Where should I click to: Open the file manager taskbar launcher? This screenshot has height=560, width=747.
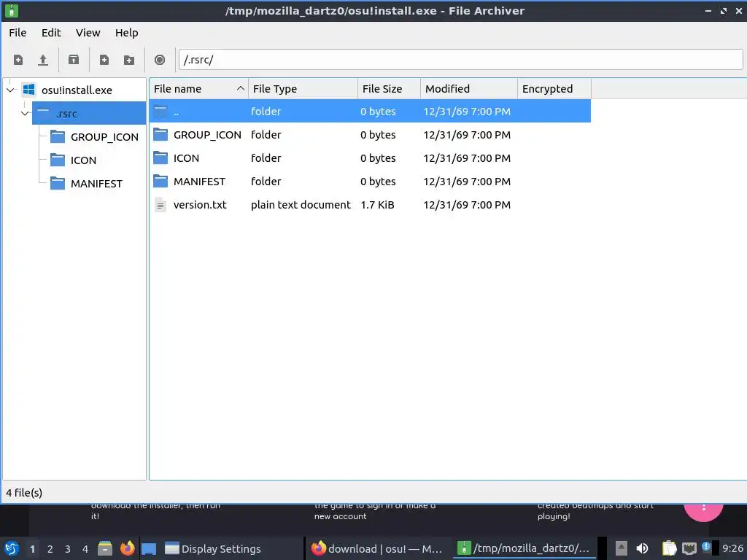(105, 548)
